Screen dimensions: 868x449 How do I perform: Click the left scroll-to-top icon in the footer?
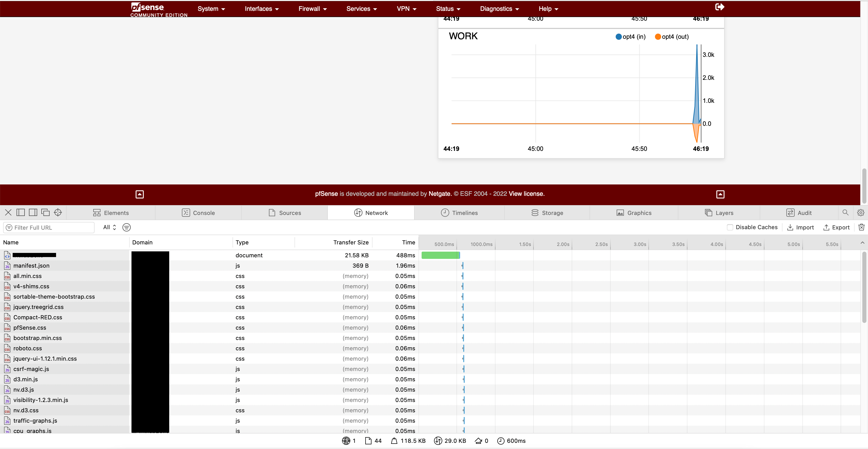click(x=139, y=194)
